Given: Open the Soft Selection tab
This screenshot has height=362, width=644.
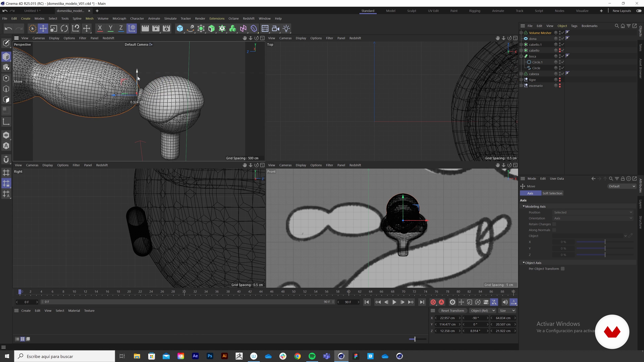Looking at the screenshot, I should (x=552, y=193).
